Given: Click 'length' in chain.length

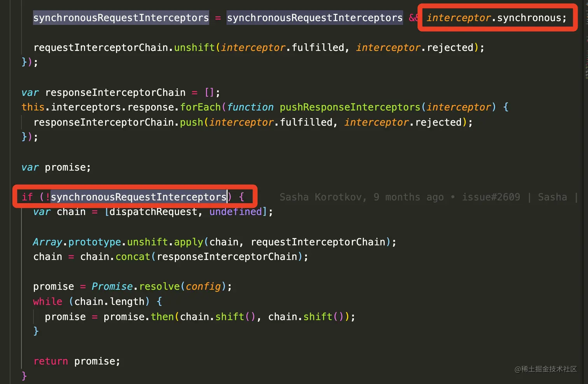Looking at the screenshot, I should (x=127, y=302).
